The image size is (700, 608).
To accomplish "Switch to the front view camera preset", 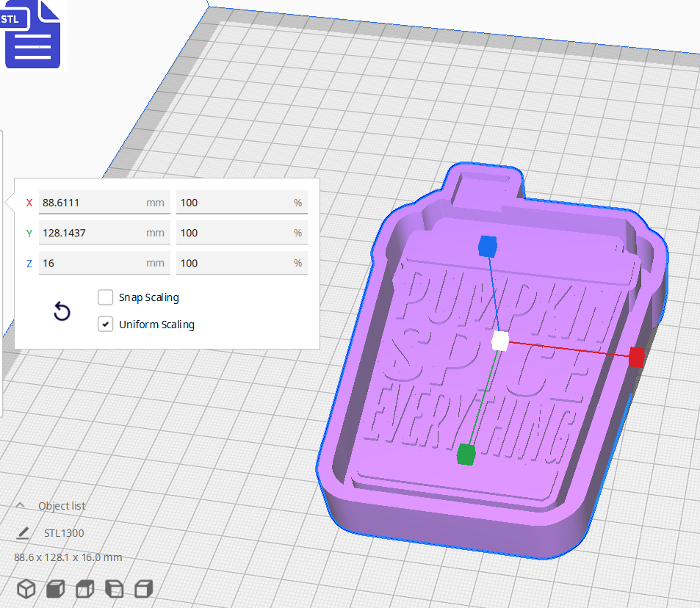I will point(55,588).
